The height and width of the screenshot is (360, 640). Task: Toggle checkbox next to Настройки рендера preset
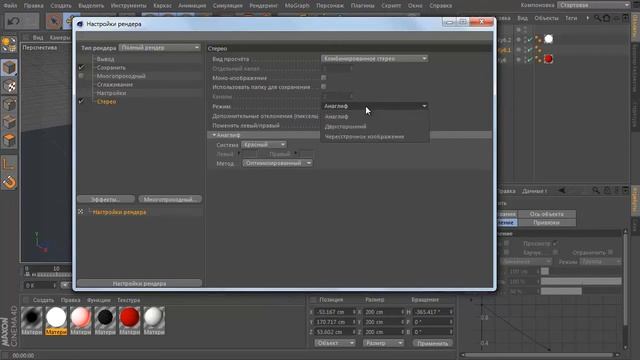point(81,212)
